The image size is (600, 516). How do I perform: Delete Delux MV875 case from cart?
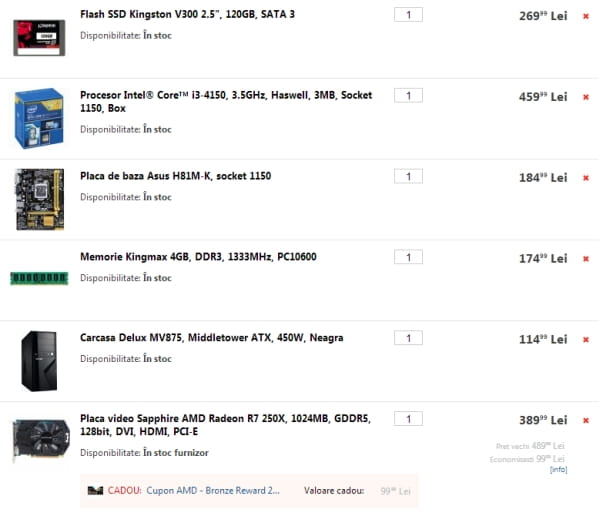coord(585,339)
